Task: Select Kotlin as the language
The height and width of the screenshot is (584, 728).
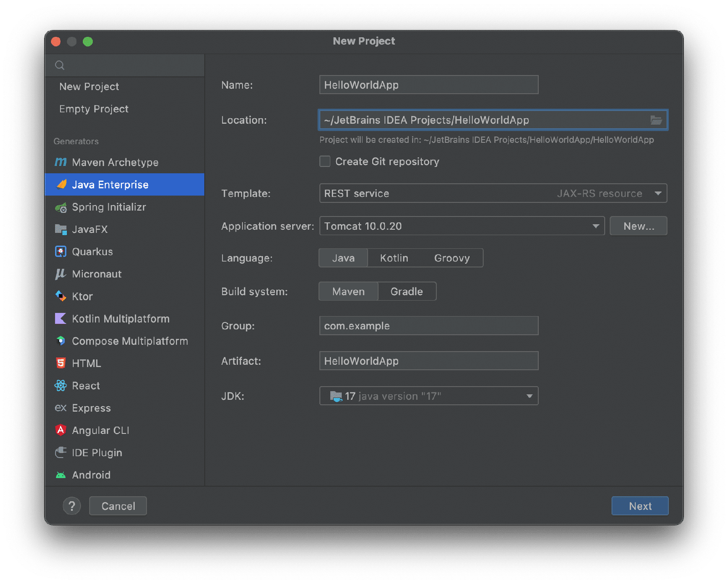Action: (x=394, y=258)
